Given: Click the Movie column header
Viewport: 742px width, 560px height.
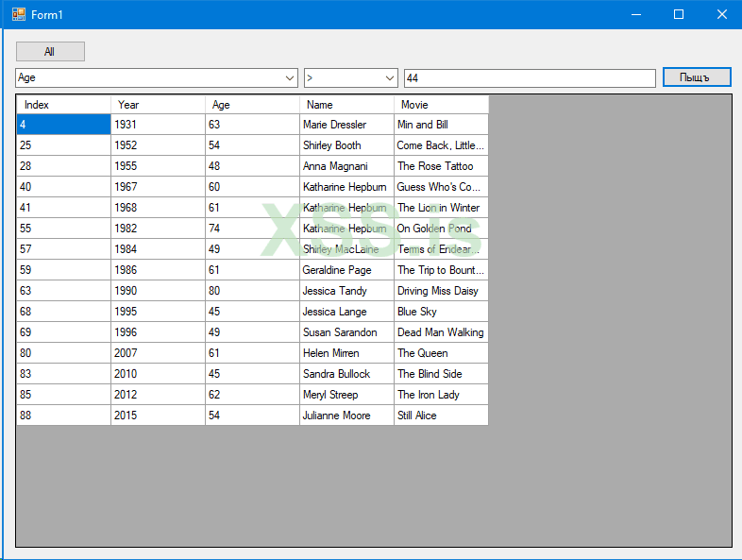Looking at the screenshot, I should 441,105.
